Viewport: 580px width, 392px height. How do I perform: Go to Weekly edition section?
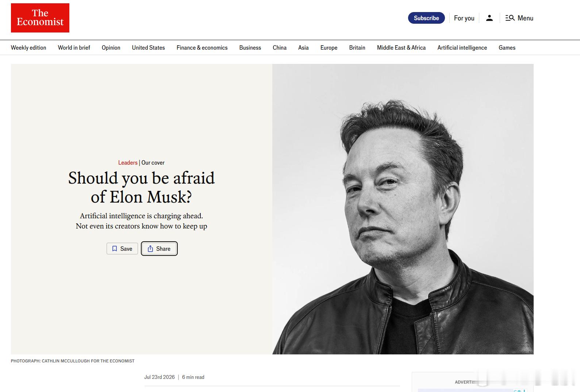pyautogui.click(x=28, y=47)
